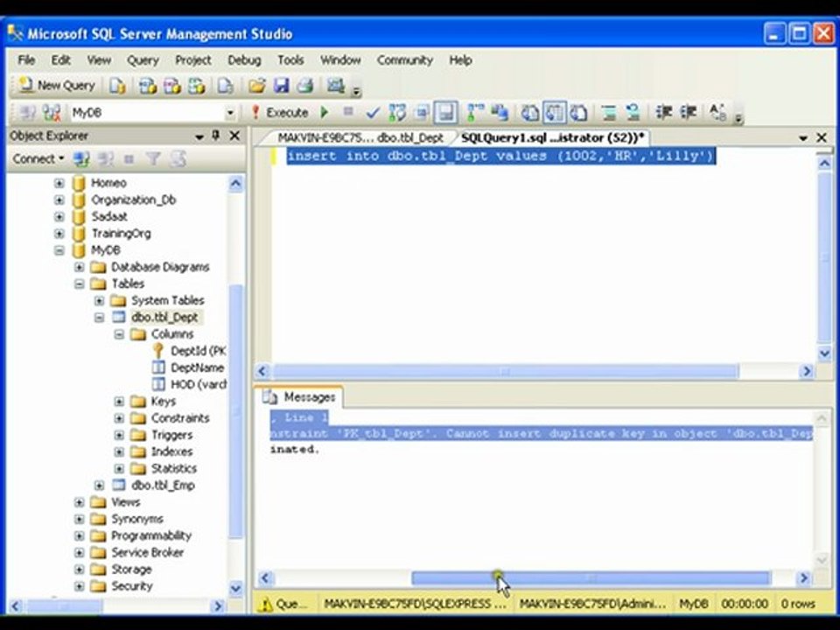Toggle Include Client Statistics
The image size is (840, 630).
coord(500,113)
